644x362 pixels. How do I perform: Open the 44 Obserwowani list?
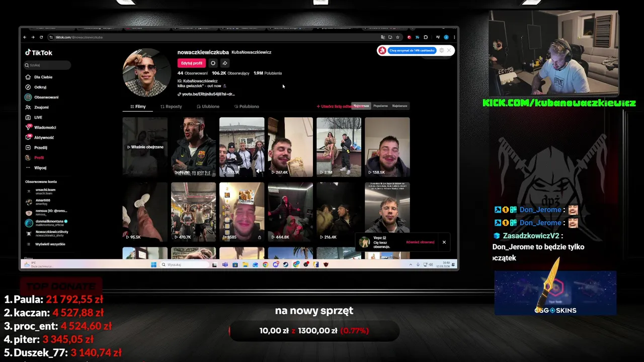193,73
